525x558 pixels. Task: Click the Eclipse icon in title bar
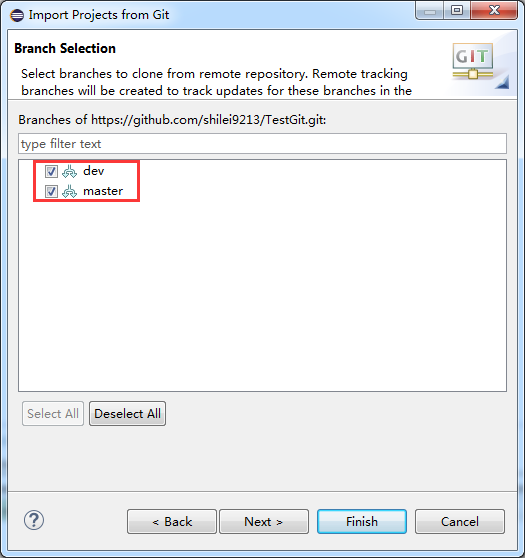pos(17,15)
